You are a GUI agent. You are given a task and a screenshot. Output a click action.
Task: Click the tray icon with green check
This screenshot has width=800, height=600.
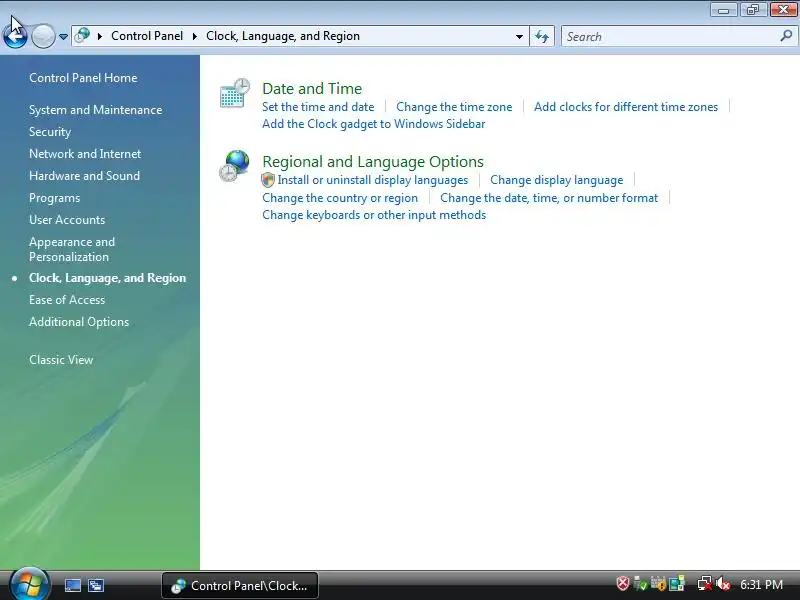pyautogui.click(x=640, y=583)
